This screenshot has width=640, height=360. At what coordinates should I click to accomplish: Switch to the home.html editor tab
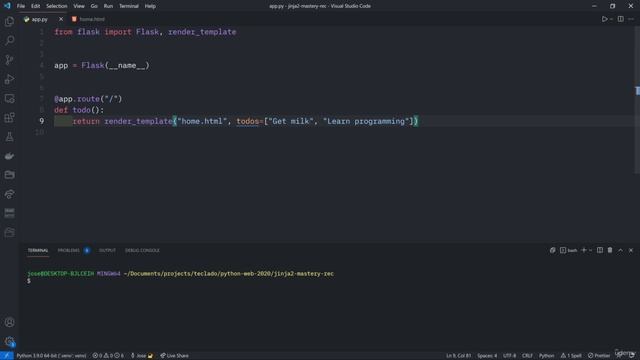pos(88,19)
